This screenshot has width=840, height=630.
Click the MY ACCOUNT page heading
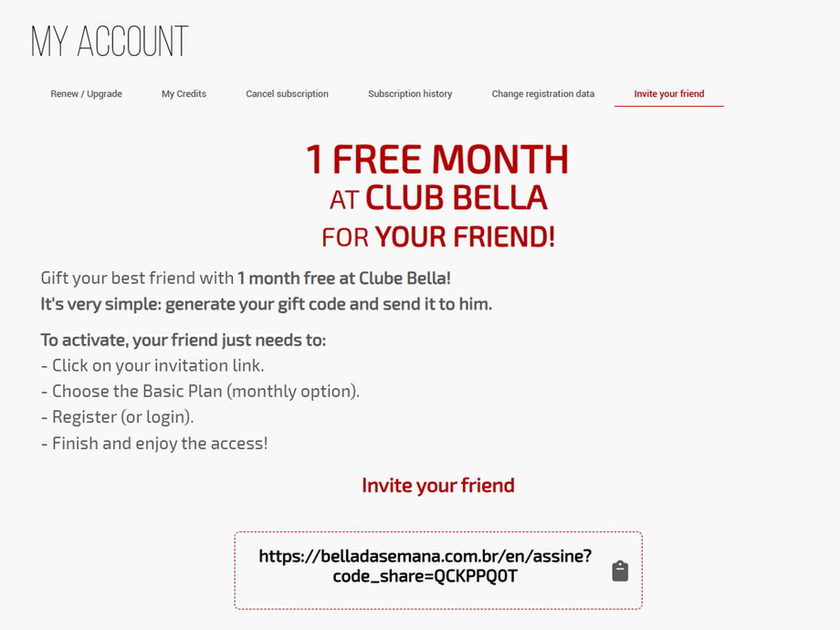[110, 41]
